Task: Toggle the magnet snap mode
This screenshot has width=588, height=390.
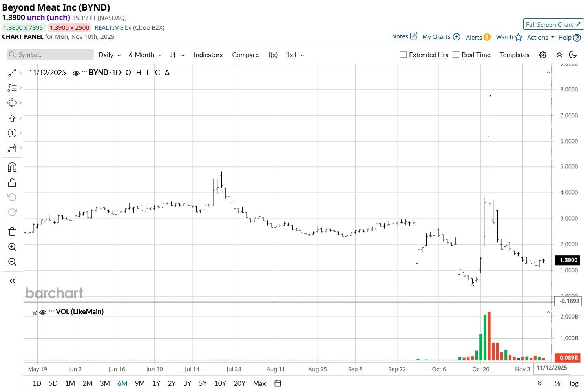Action: click(12, 168)
